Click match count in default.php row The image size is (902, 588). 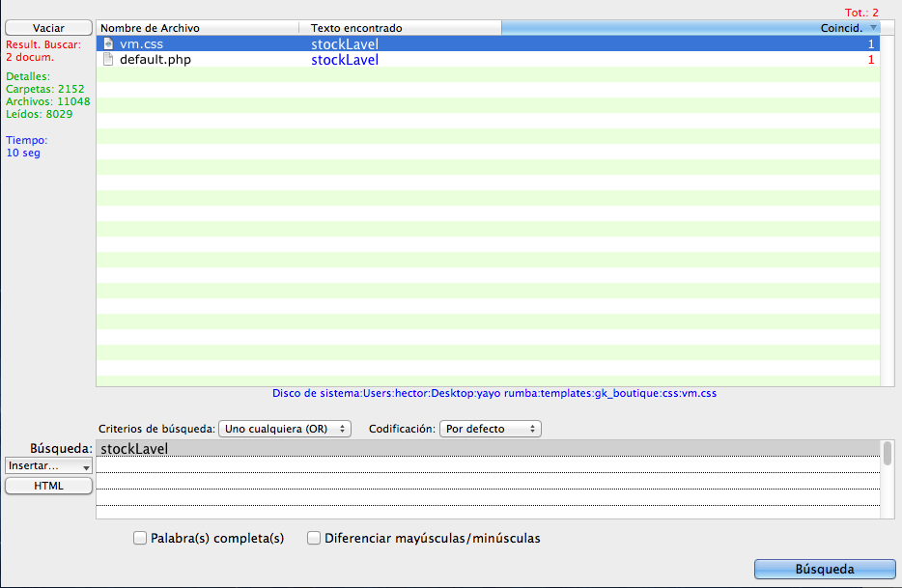pyautogui.click(x=871, y=60)
